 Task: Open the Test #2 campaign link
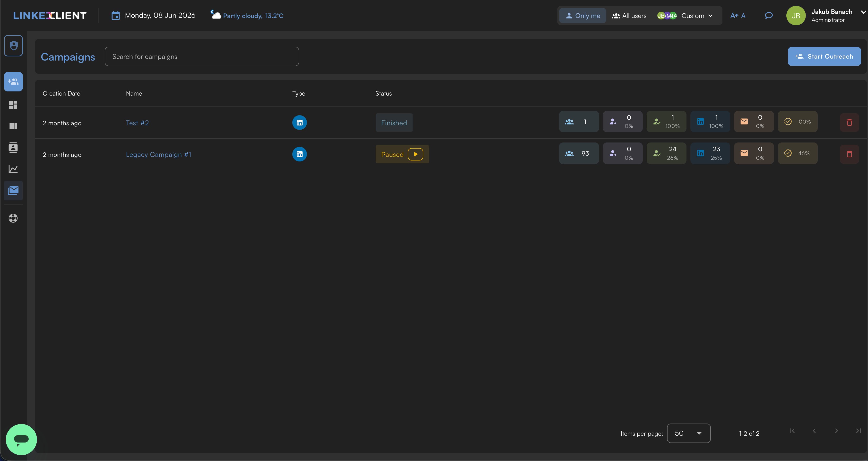coord(137,123)
